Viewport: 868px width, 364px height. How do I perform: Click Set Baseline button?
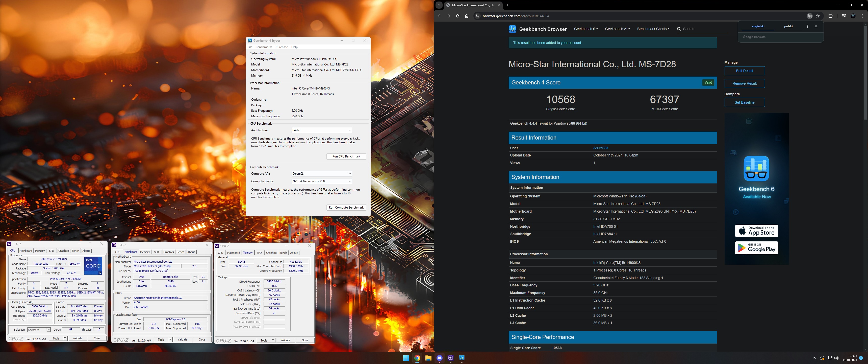(x=744, y=103)
